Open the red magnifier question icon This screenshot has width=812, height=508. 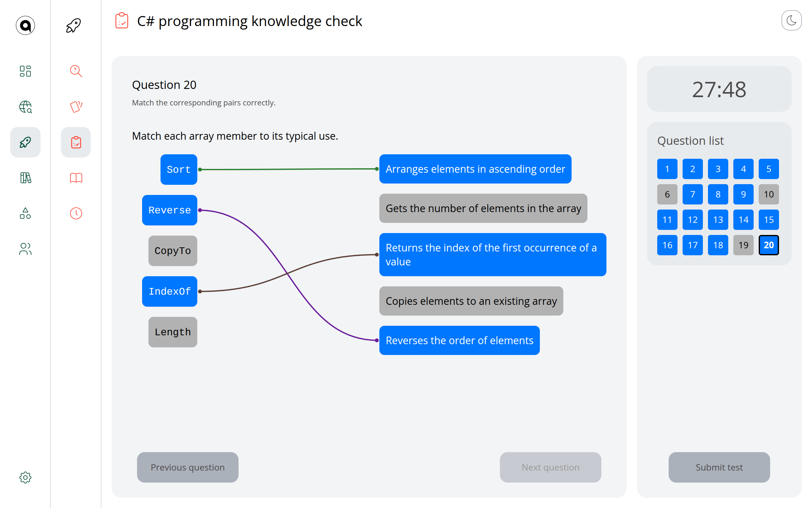point(76,71)
